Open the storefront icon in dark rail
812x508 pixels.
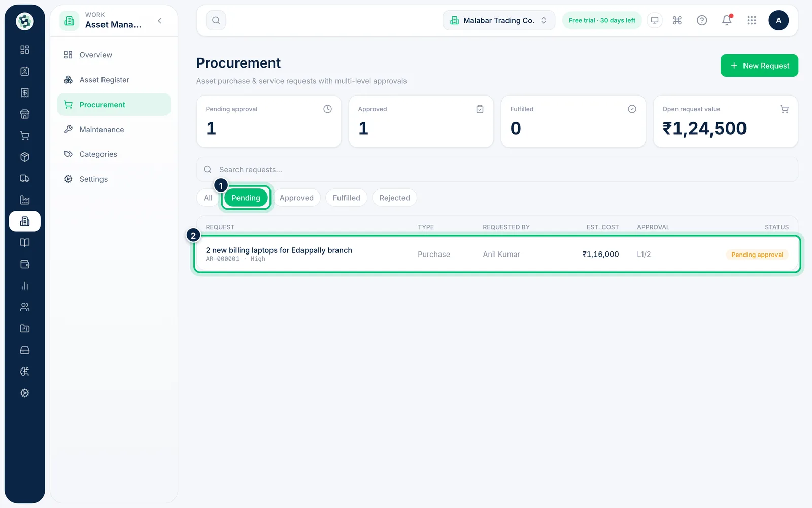point(24,114)
